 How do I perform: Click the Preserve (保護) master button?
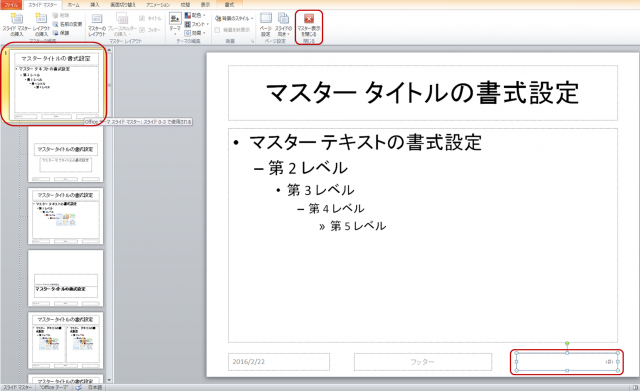tap(61, 33)
